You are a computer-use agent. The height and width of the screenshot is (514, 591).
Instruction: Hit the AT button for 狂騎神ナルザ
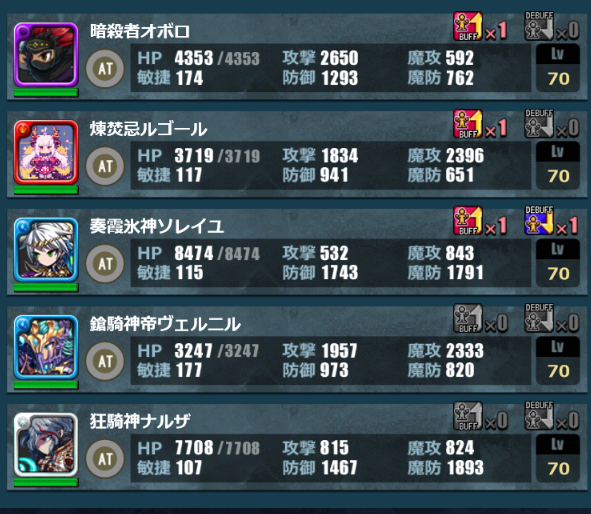tap(105, 459)
